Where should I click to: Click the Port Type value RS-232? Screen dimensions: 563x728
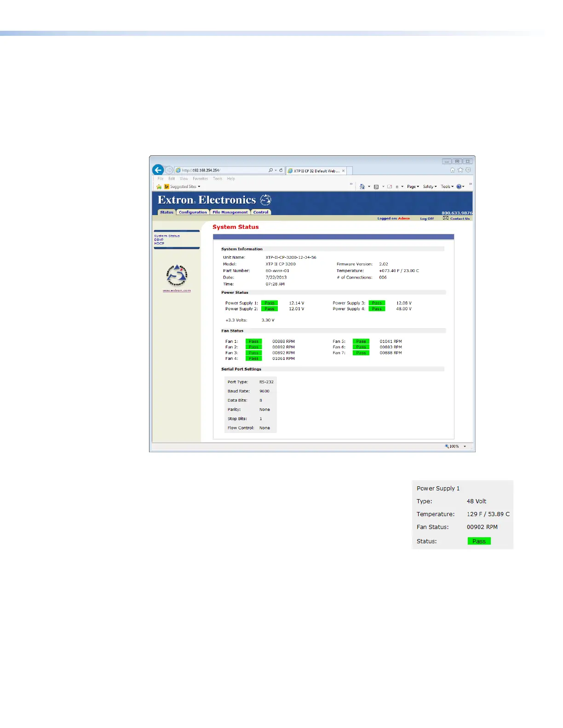coord(266,382)
